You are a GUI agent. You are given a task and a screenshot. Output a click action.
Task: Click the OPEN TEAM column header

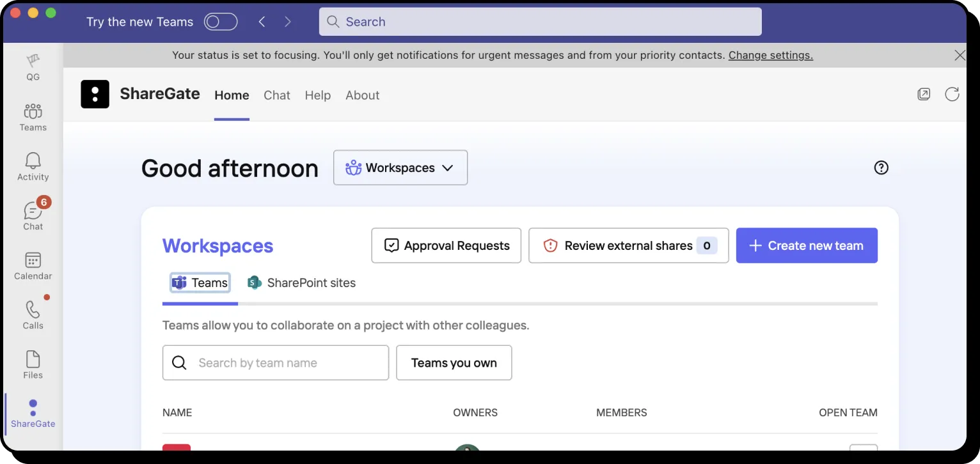pos(848,413)
